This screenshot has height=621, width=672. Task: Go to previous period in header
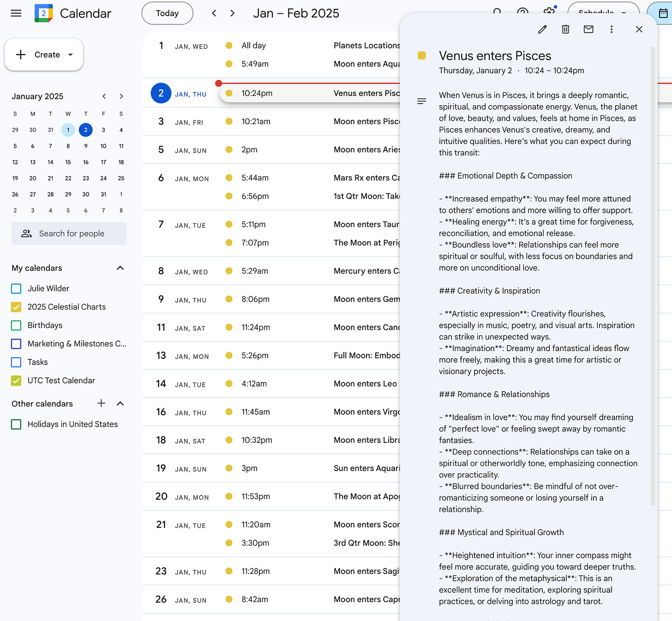214,13
